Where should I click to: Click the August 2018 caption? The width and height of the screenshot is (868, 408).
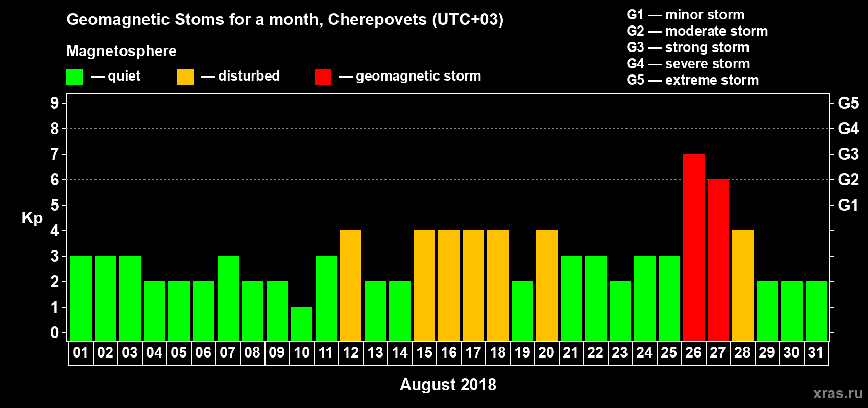[x=448, y=385]
